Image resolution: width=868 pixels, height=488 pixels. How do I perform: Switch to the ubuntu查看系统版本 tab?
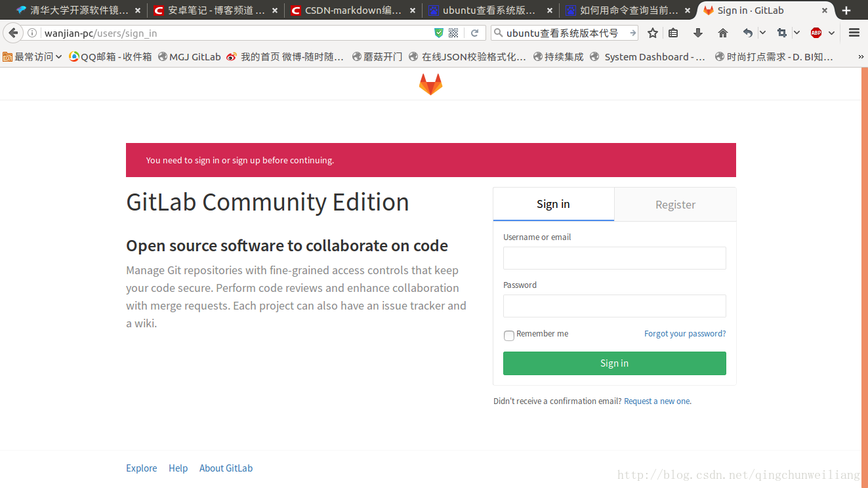pos(491,10)
